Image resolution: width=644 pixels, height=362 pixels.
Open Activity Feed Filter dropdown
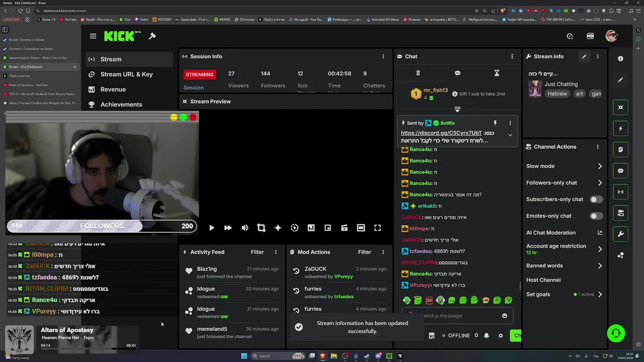click(x=257, y=252)
